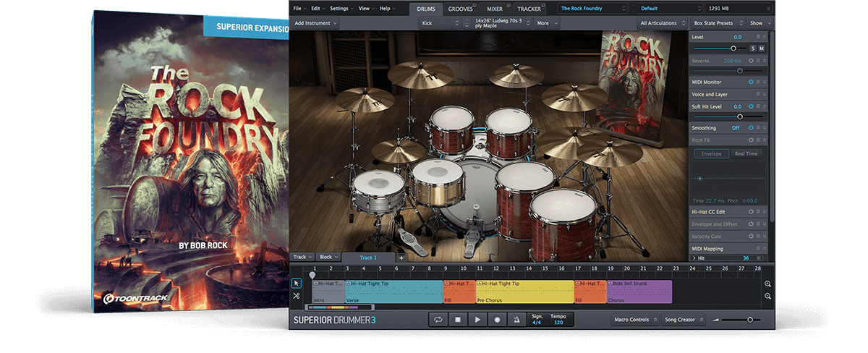Screen dimensions: 868x353
Task: Toggle Envelope and Offset power button
Action: tap(751, 224)
